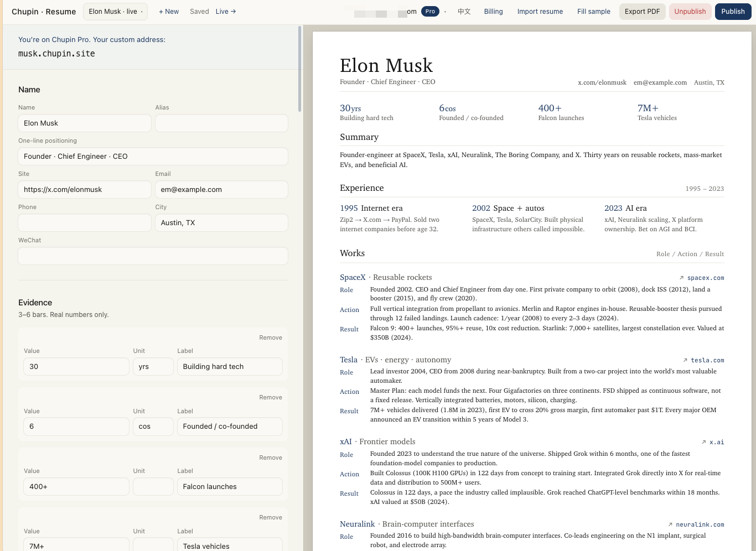Edit the Value field containing 7M+
The image size is (756, 551).
pos(76,545)
